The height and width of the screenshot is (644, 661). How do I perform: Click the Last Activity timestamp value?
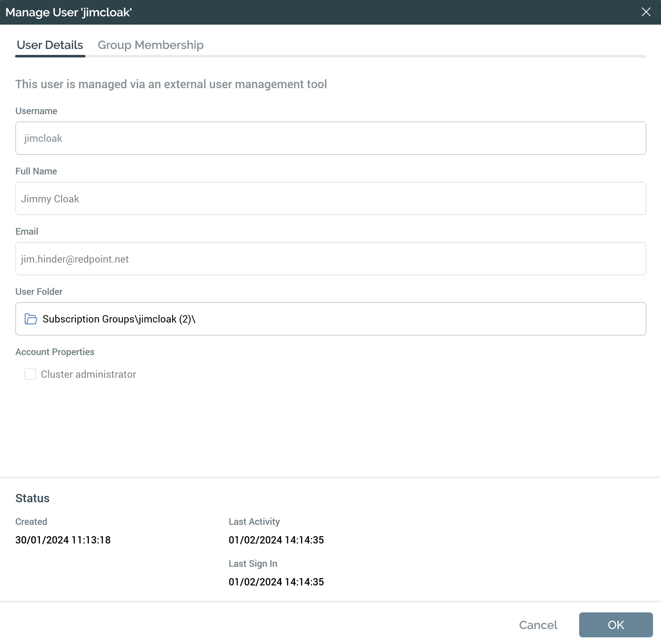276,540
